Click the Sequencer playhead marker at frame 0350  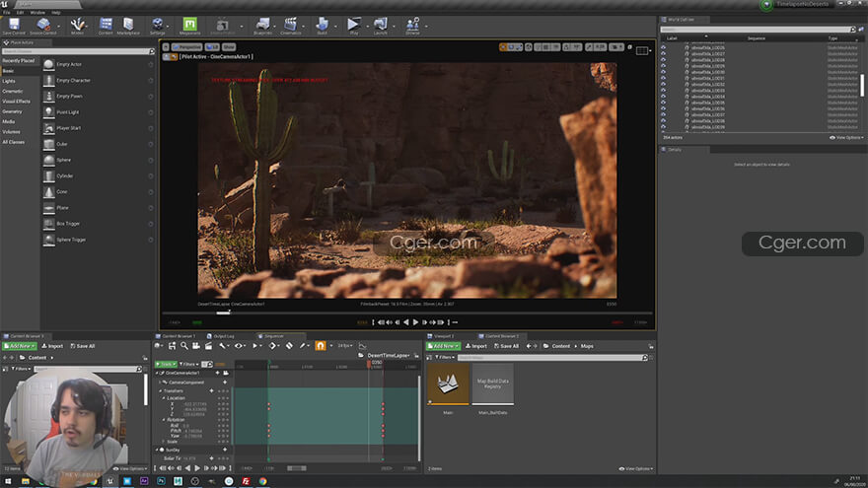tap(368, 364)
